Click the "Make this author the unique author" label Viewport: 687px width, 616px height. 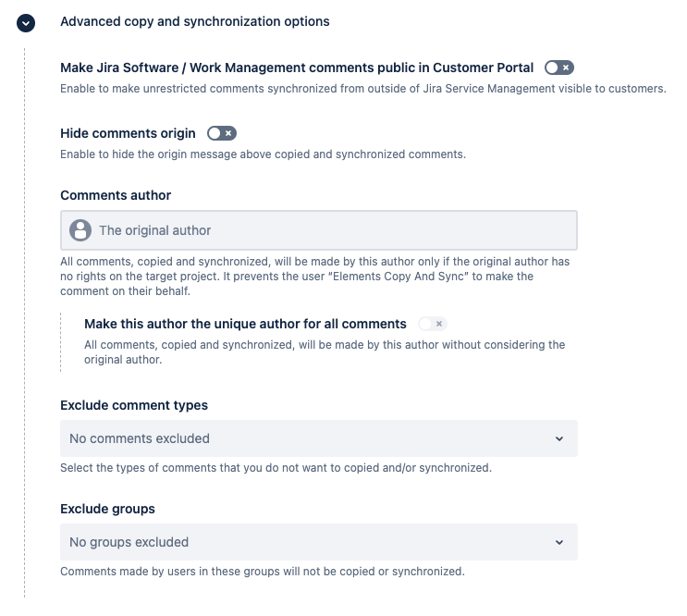[x=245, y=324]
